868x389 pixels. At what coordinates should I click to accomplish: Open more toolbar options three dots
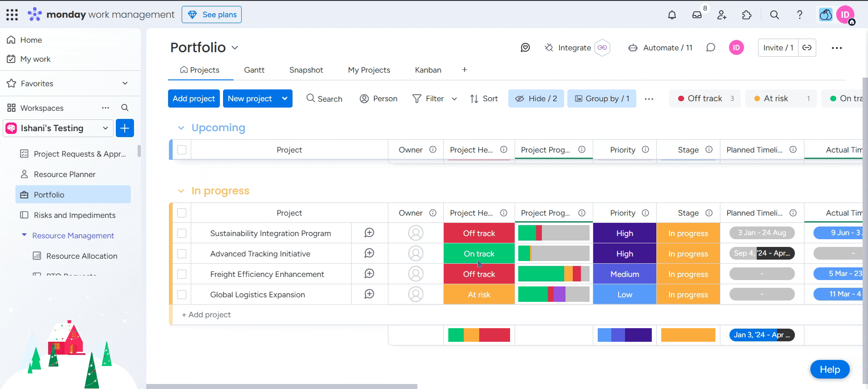pos(649,98)
